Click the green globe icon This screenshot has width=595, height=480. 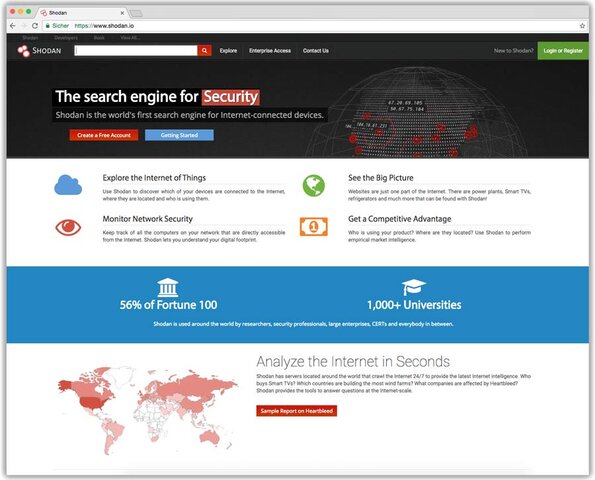point(313,186)
